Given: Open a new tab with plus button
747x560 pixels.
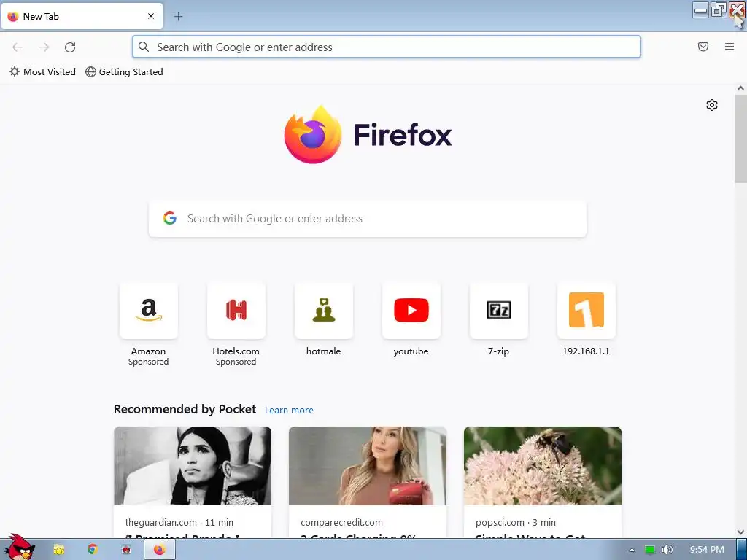Looking at the screenshot, I should click(x=178, y=16).
